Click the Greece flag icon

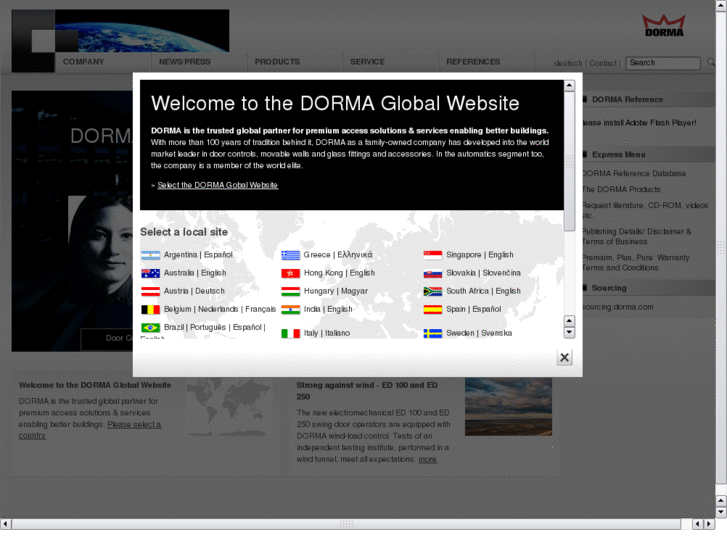click(x=291, y=255)
